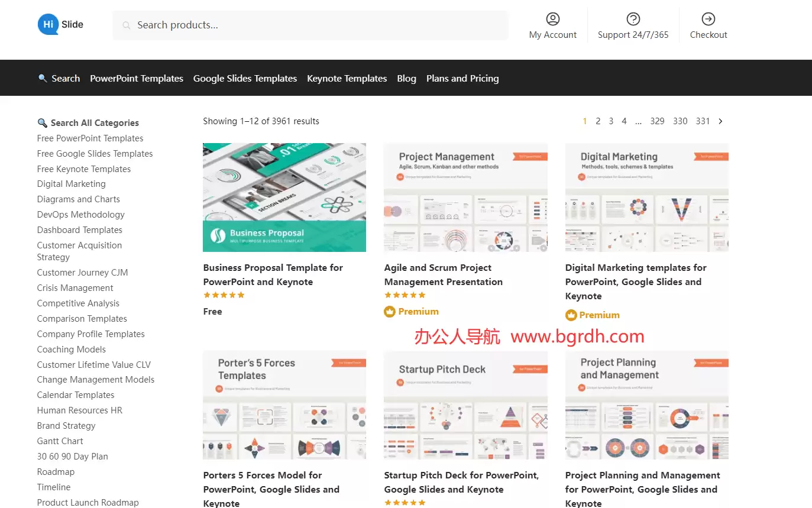Screen dimensions: 812x508
Task: Open the Checkout arrow icon
Action: [x=708, y=19]
